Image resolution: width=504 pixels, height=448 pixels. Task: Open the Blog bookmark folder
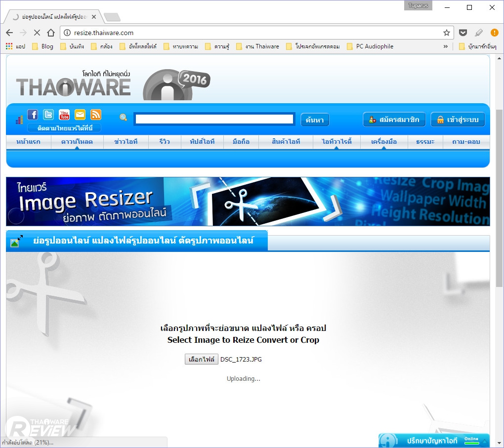[43, 46]
